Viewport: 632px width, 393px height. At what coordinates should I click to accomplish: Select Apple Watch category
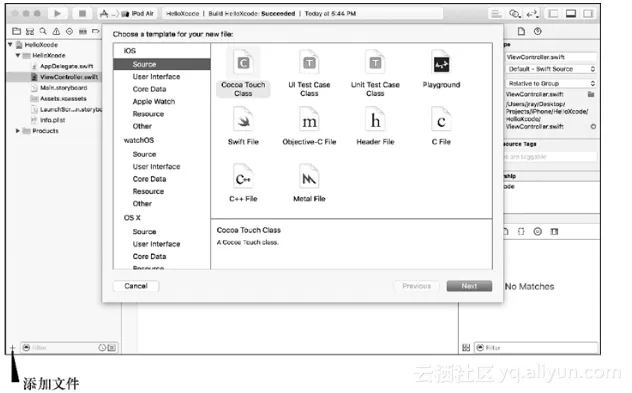[154, 102]
